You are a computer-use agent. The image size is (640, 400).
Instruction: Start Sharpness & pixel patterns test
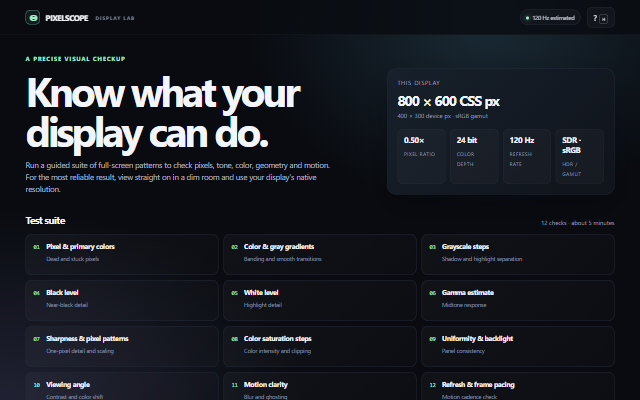point(122,347)
